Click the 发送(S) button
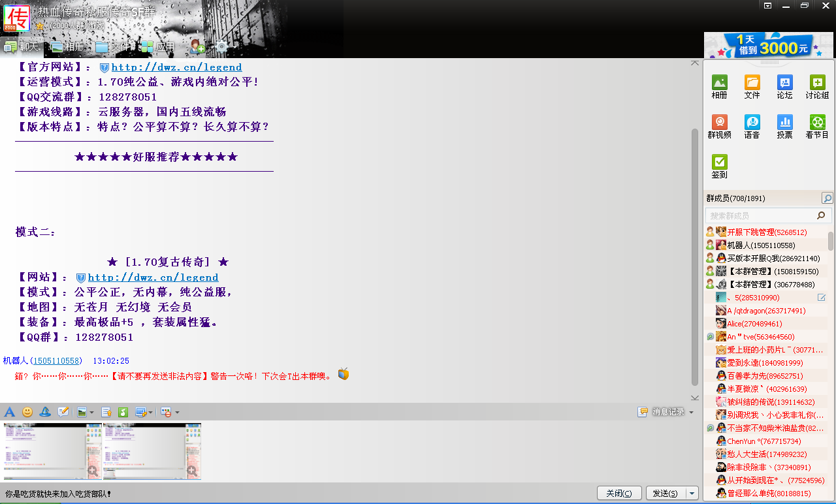Screen dimensions: 836x504 click(x=665, y=494)
